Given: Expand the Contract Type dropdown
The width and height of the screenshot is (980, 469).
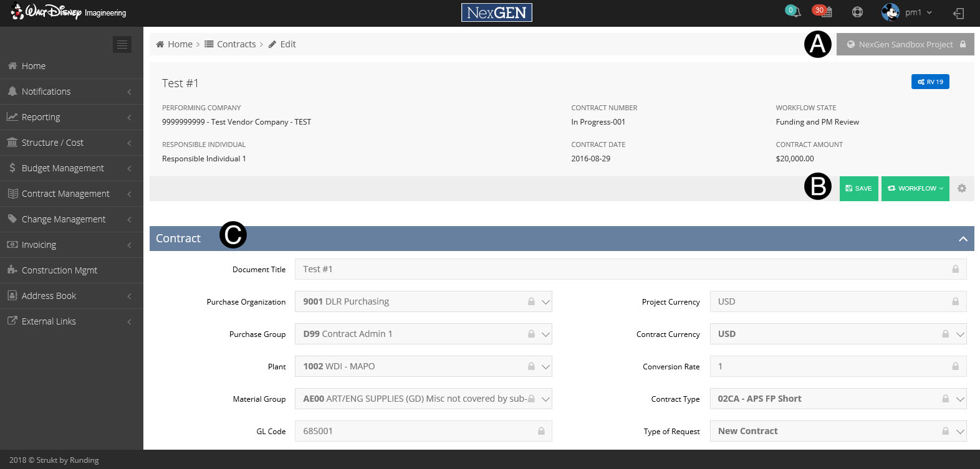Looking at the screenshot, I should [960, 399].
